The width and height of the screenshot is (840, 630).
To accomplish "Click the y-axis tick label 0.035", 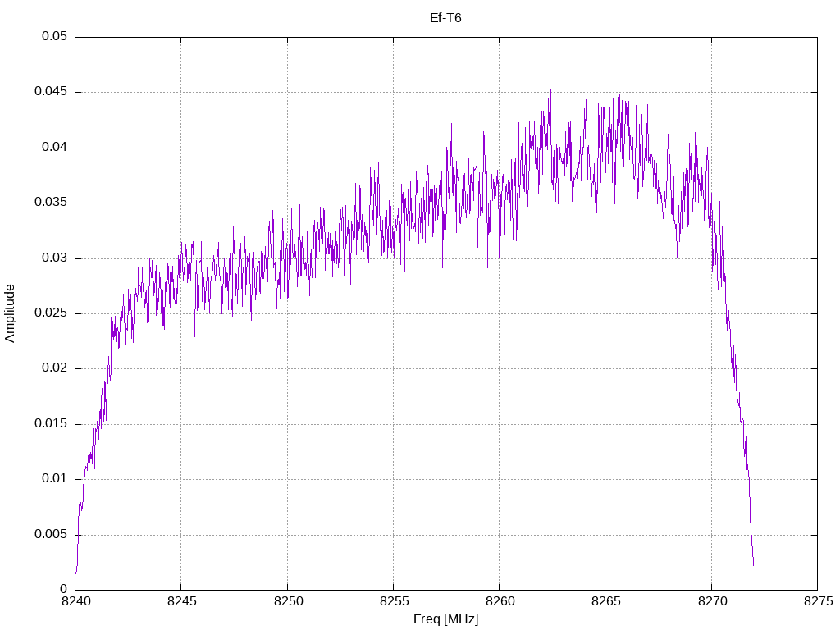I will point(51,203).
